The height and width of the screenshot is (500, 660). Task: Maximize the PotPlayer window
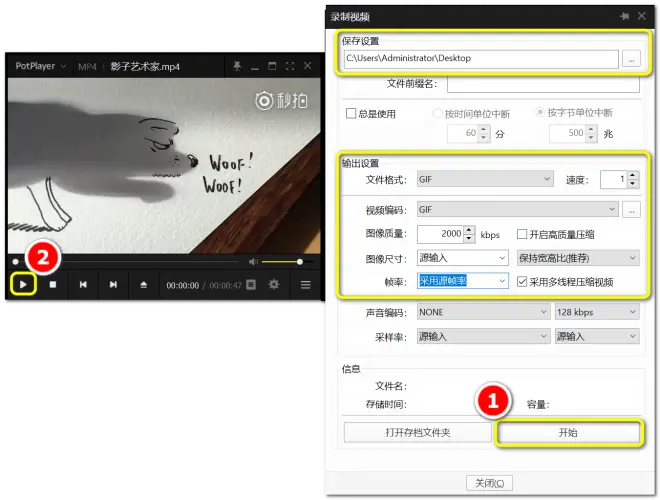tap(272, 66)
